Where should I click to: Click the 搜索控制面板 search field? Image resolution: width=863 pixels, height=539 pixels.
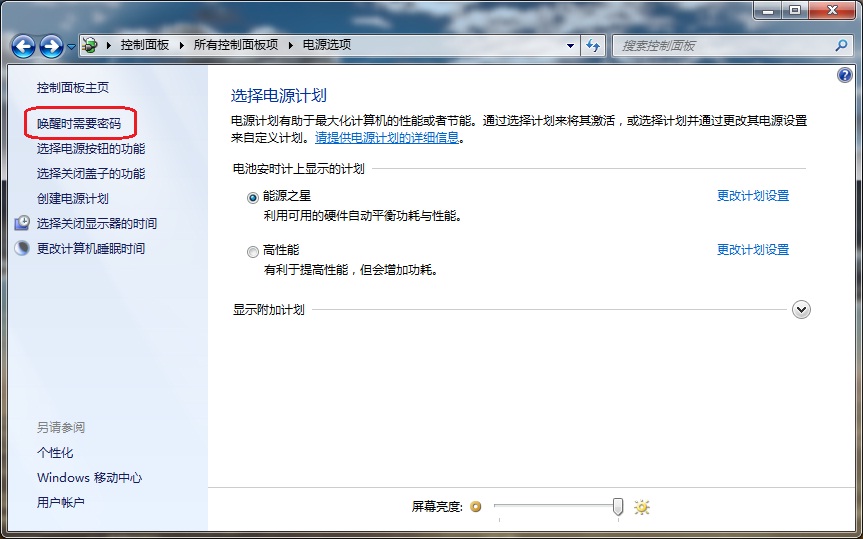pyautogui.click(x=732, y=46)
